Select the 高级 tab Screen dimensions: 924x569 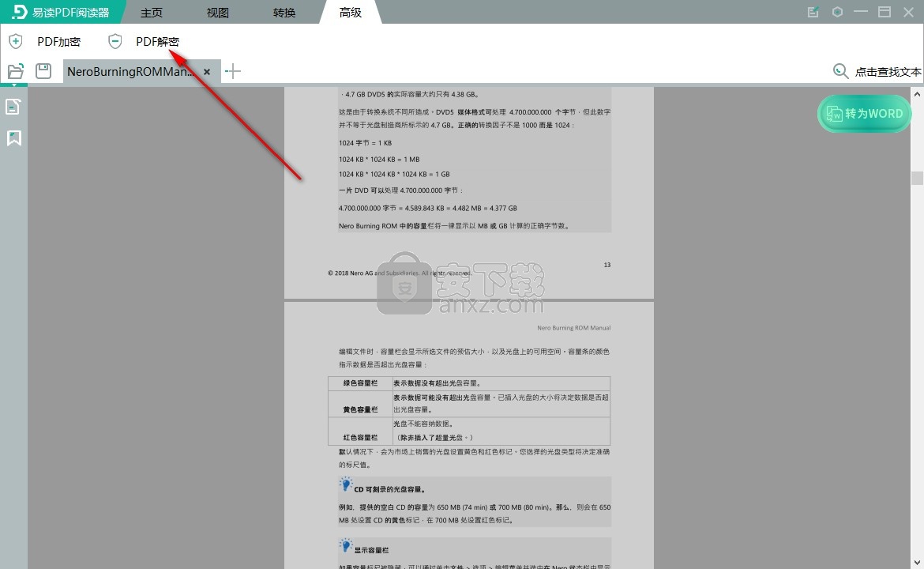pos(350,13)
